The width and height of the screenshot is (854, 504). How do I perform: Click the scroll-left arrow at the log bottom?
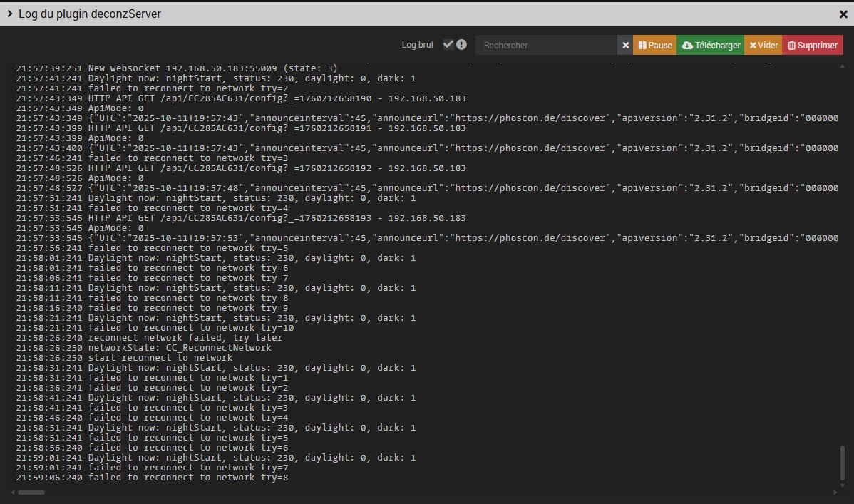coord(13,493)
